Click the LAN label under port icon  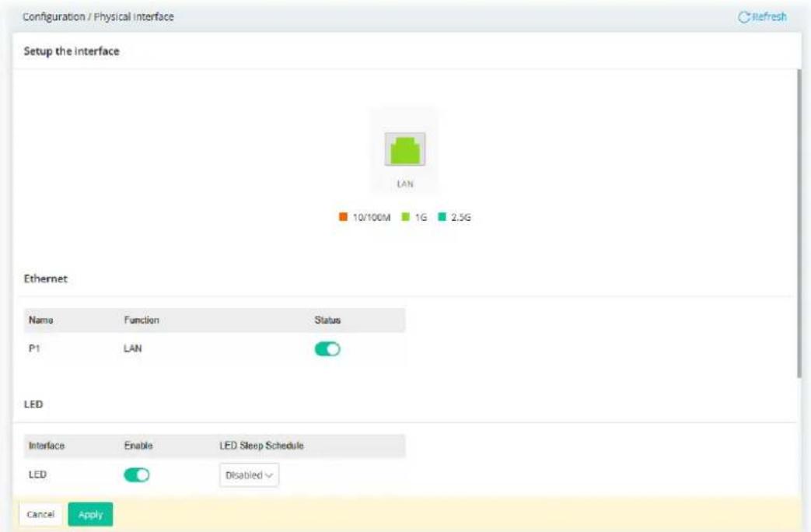[x=405, y=184]
